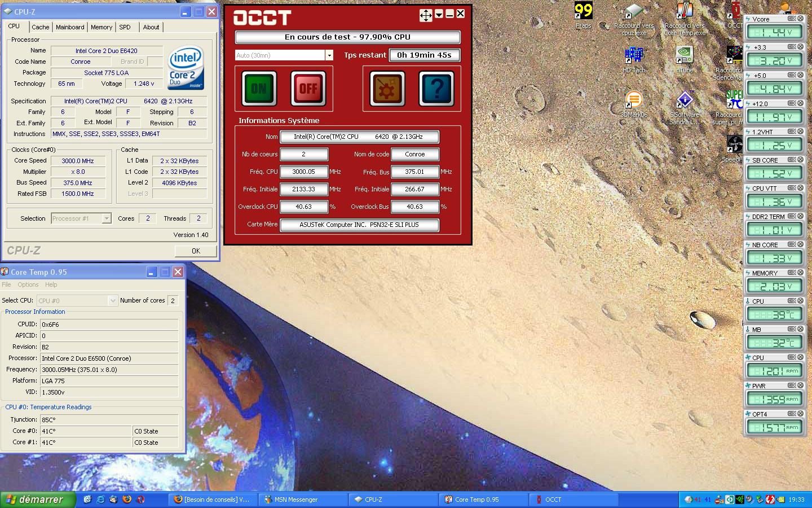Click system tray clock 19:33
The width and height of the screenshot is (812, 508).
click(x=796, y=500)
